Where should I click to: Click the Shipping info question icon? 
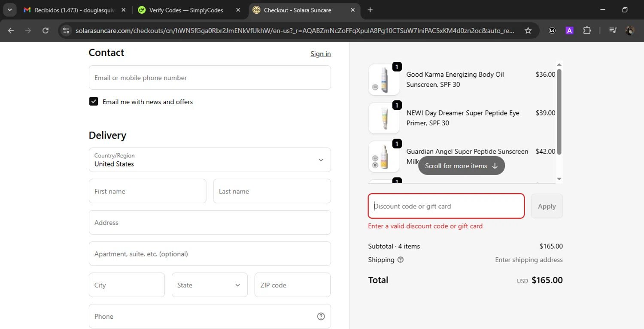401,260
